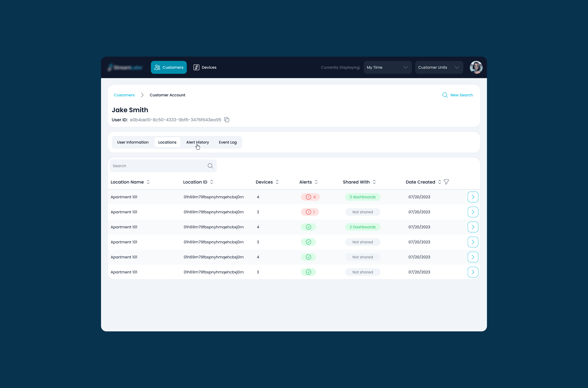This screenshot has width=588, height=388.
Task: Click the red 1 alert badge
Action: point(310,212)
